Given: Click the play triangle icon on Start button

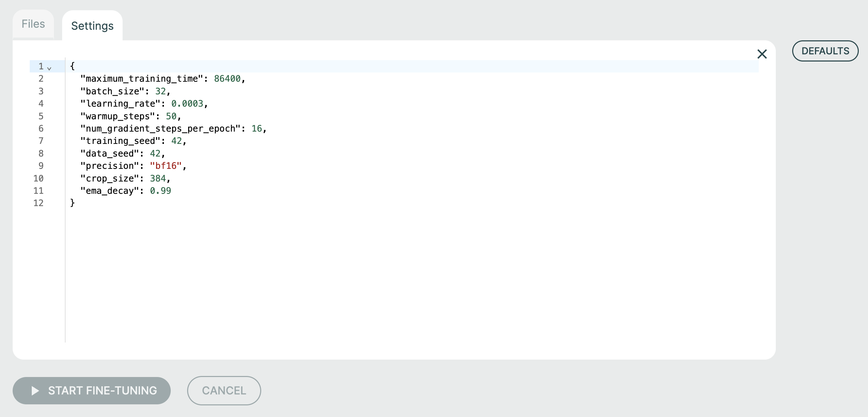Looking at the screenshot, I should 35,390.
